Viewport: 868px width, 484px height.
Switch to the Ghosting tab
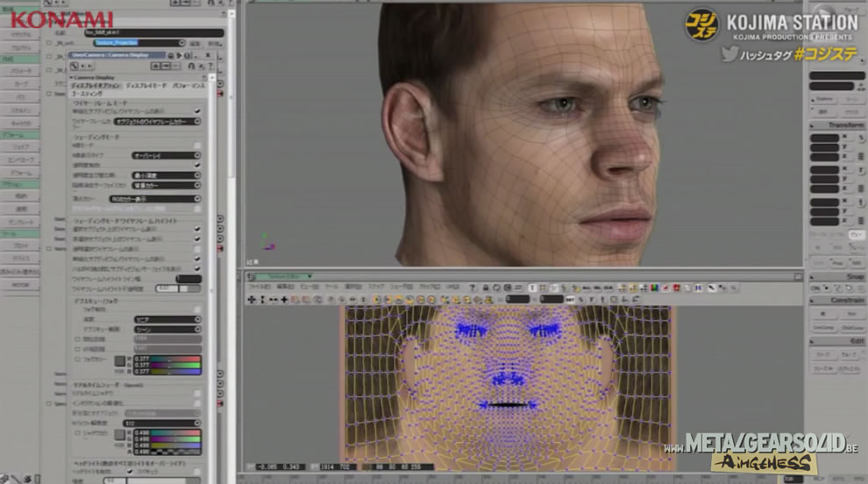click(x=87, y=94)
